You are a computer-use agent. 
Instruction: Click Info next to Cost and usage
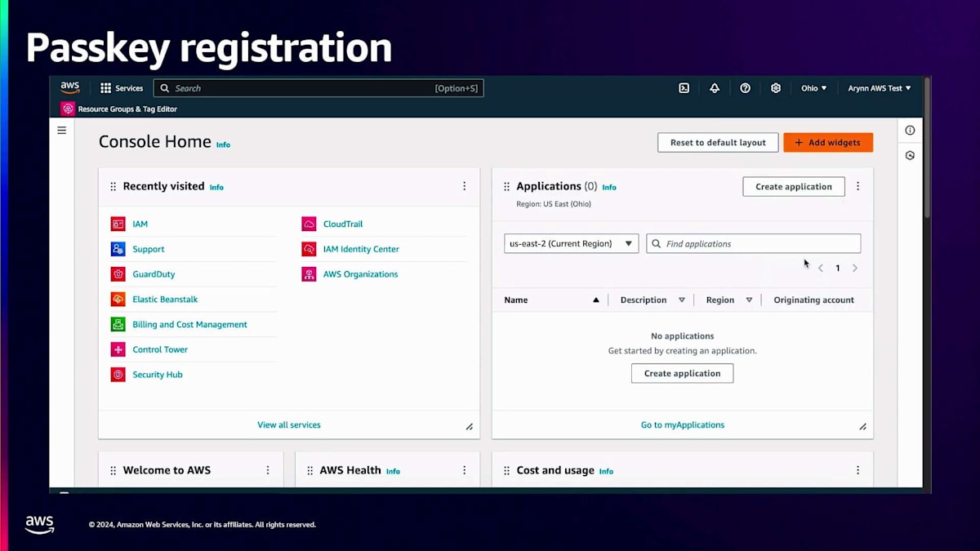606,471
